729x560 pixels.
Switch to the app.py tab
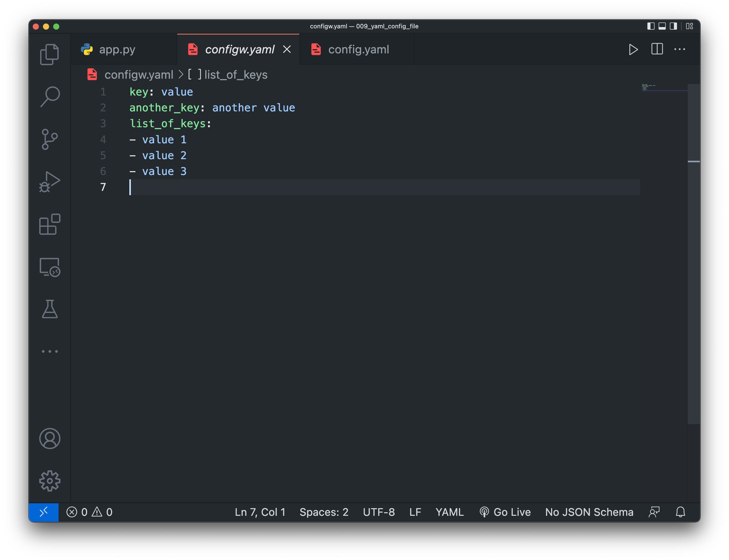[117, 49]
